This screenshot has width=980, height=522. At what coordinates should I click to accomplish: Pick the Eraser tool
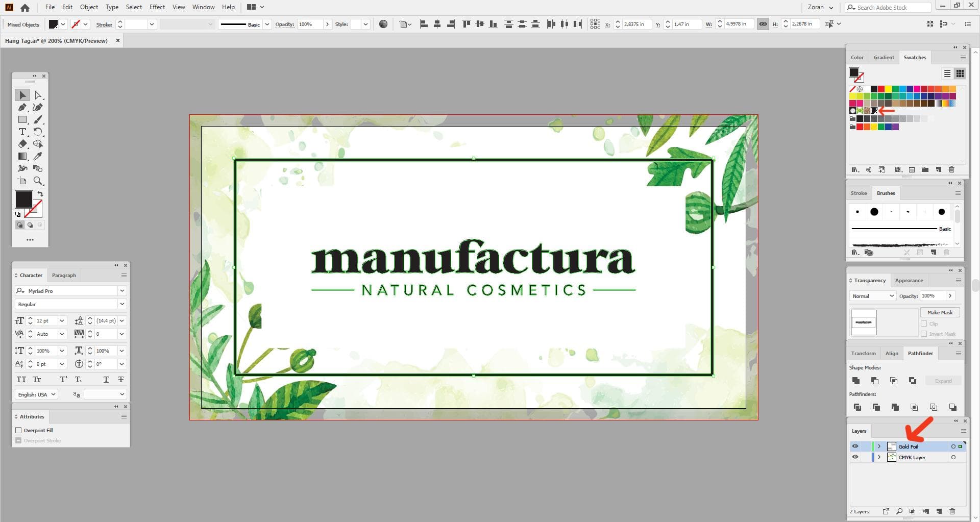(22, 144)
